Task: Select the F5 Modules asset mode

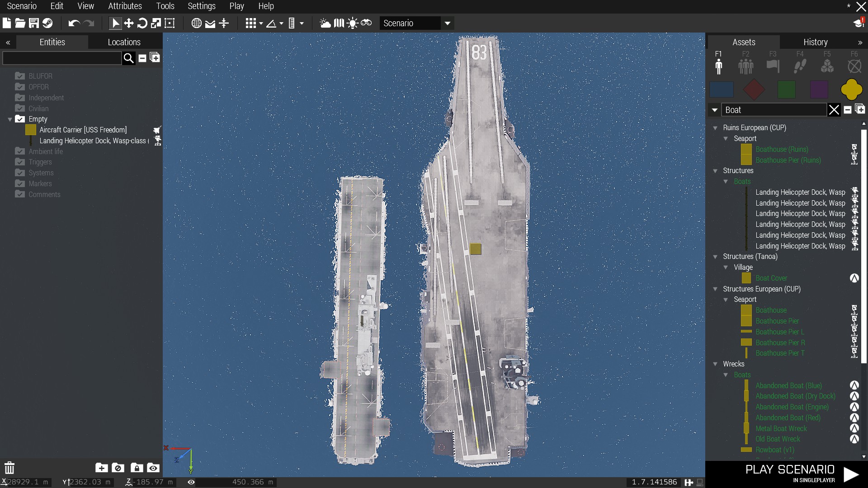Action: (x=827, y=63)
